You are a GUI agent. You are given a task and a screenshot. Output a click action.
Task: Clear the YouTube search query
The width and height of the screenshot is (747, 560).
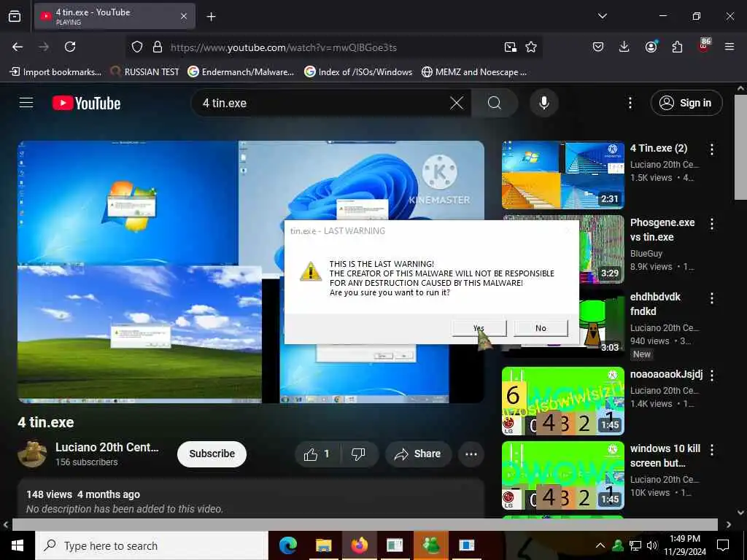coord(457,103)
